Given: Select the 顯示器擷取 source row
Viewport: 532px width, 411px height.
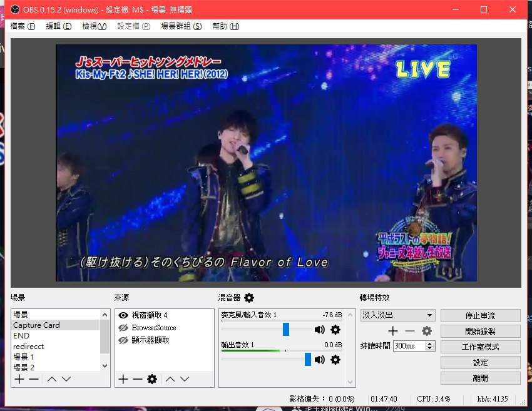Looking at the screenshot, I should point(165,340).
